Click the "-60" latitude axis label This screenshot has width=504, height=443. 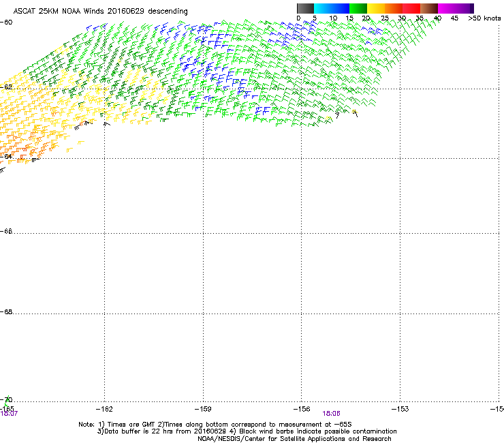(x=6, y=22)
